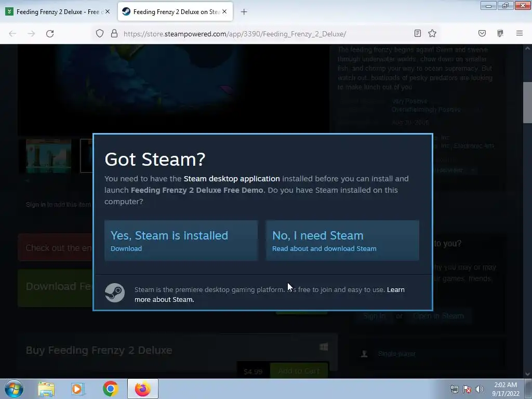Image resolution: width=532 pixels, height=399 pixels.
Task: Click the Single-player person icon
Action: point(364,354)
